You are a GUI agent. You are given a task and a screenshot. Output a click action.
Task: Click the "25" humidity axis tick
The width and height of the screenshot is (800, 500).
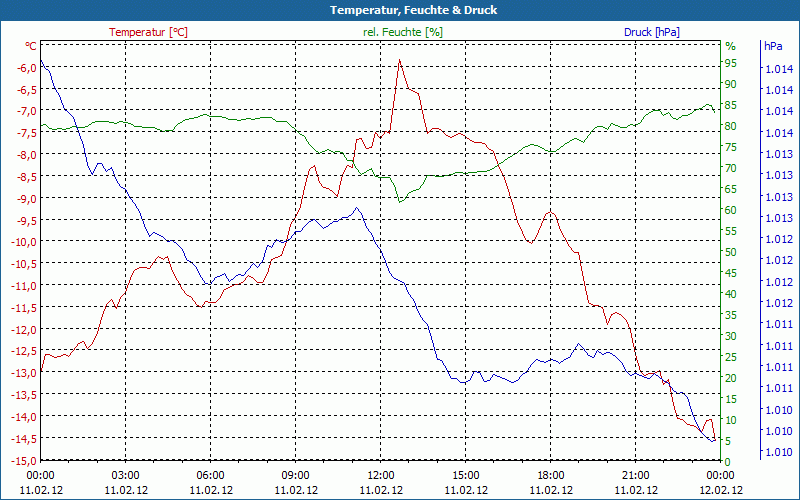pos(731,357)
